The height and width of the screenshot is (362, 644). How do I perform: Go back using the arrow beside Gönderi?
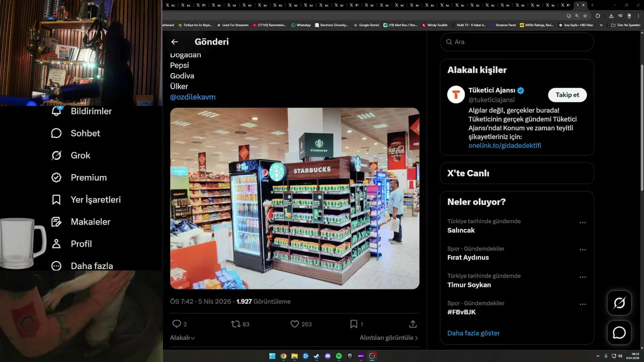pos(175,42)
